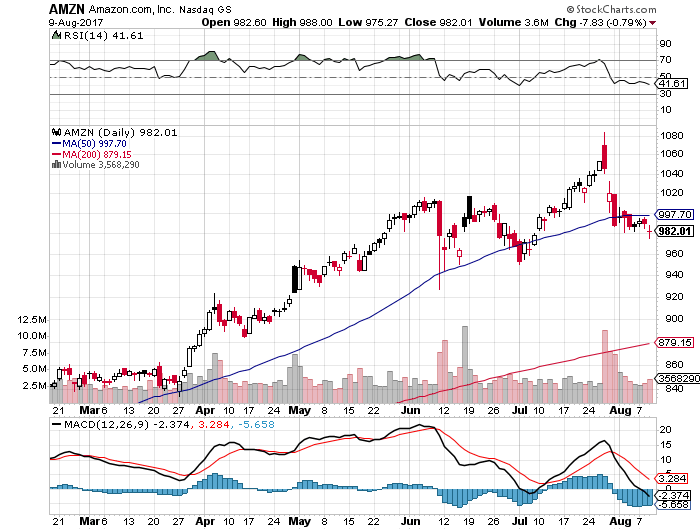Click the tall red volume bar in late July
700x530 pixels.
[605, 367]
